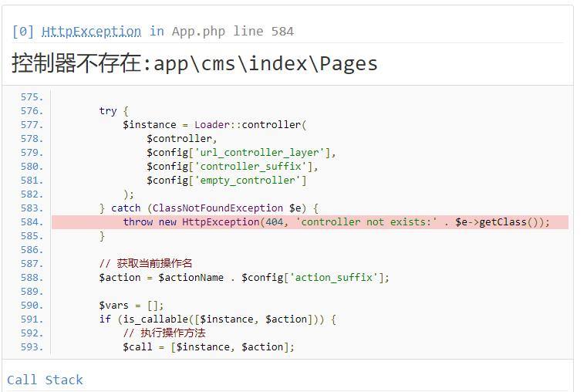
Task: Click the comment '// 获取当前操作名'
Action: [x=146, y=264]
